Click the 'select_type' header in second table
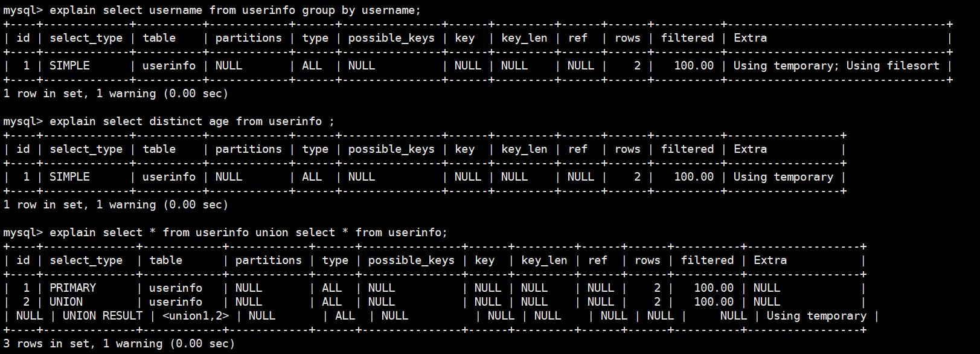980x354 pixels. click(86, 149)
